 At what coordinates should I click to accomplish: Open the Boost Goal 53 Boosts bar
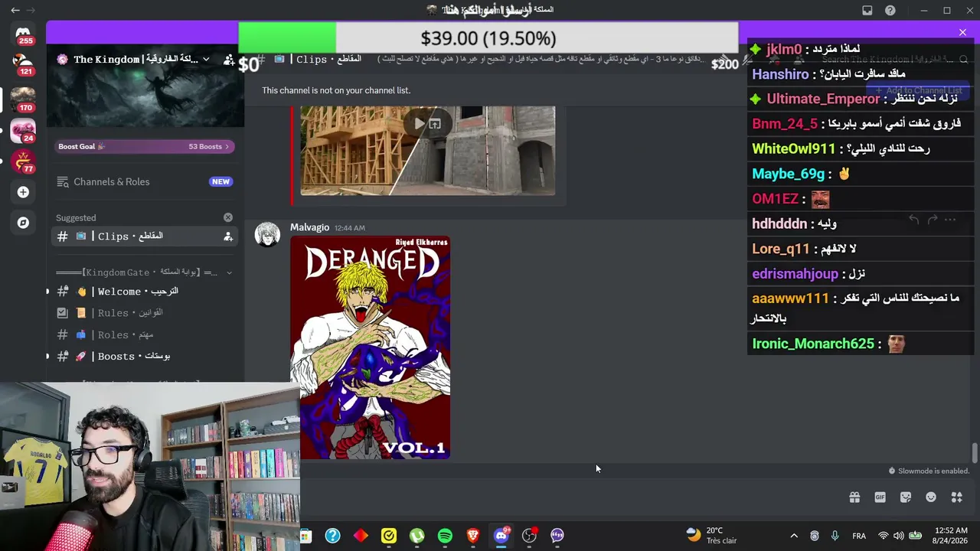pos(144,146)
